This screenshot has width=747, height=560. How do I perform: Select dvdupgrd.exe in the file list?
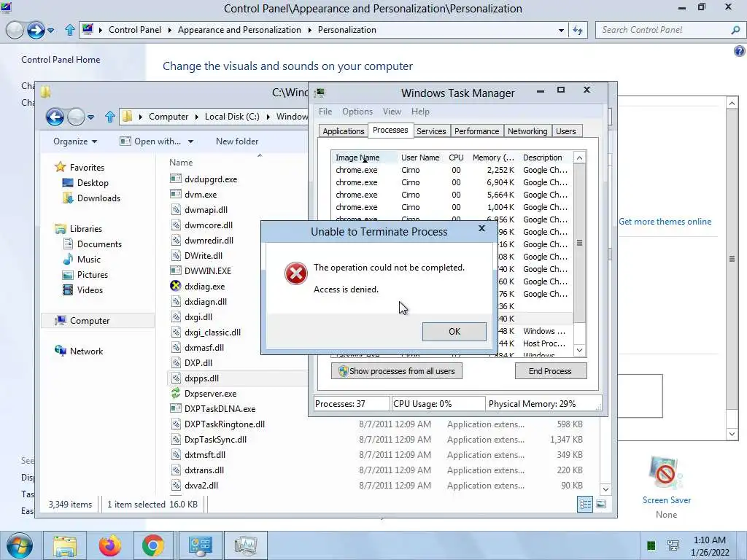pyautogui.click(x=211, y=179)
